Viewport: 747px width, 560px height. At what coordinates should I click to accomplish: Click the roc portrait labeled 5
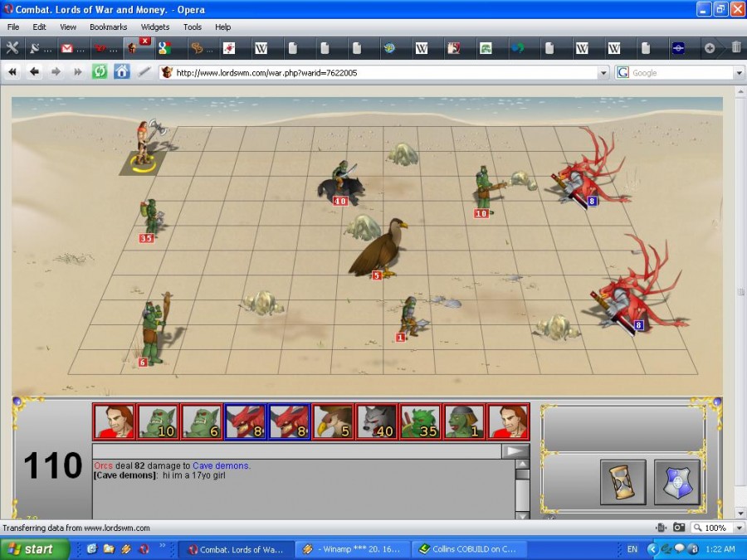333,421
